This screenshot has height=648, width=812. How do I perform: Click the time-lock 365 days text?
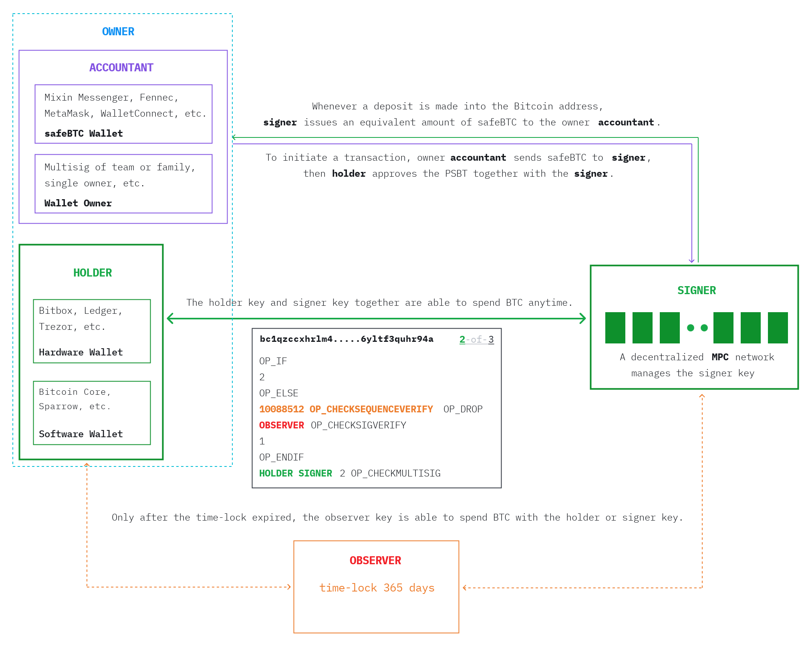[377, 588]
